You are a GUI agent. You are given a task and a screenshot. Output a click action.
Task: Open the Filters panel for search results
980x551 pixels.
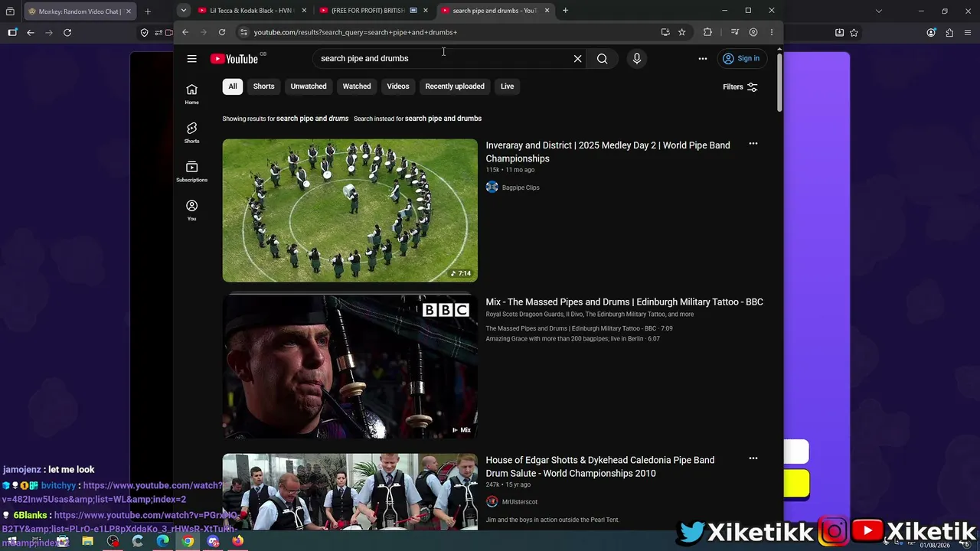(740, 87)
